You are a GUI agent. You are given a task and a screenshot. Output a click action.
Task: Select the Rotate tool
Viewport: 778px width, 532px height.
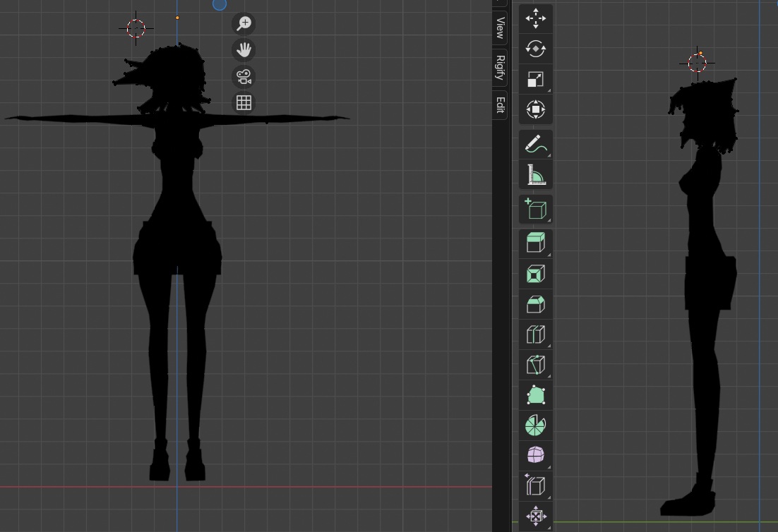click(535, 49)
